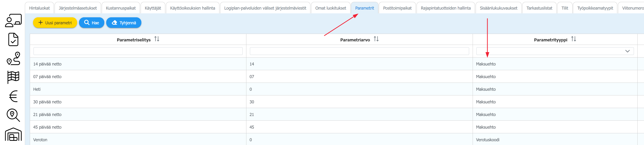Switch to the Käyttäjät tab

pyautogui.click(x=153, y=8)
